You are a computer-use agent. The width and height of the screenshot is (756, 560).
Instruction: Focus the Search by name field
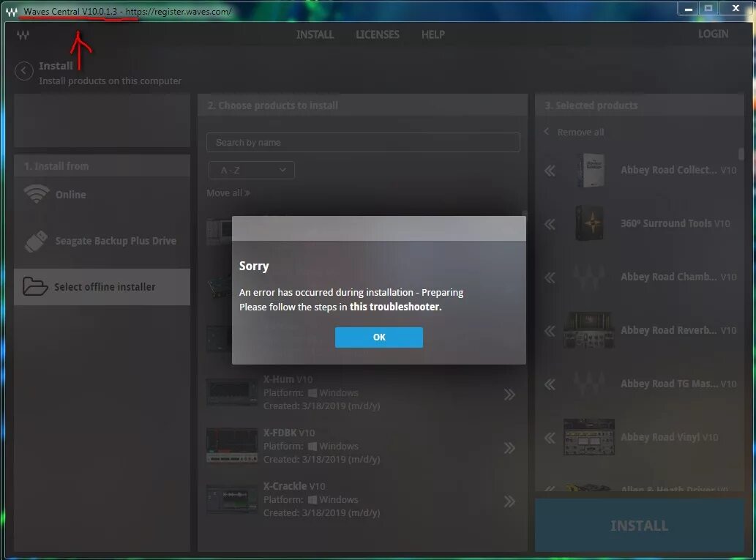click(x=363, y=142)
